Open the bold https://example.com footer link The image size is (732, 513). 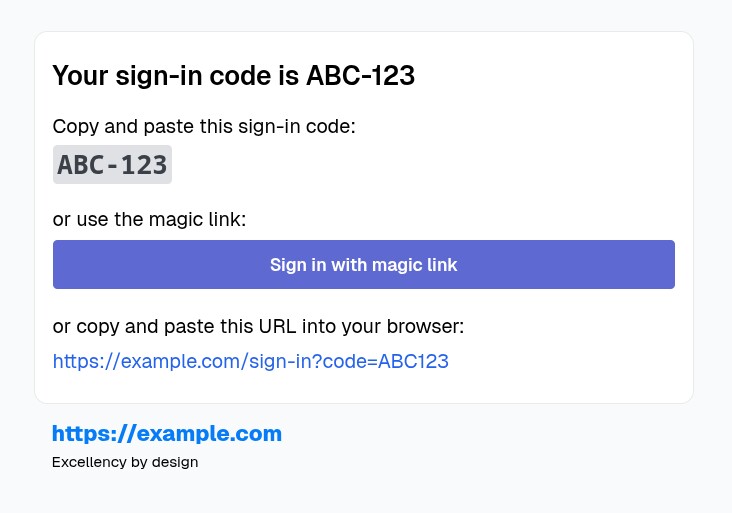click(x=167, y=434)
